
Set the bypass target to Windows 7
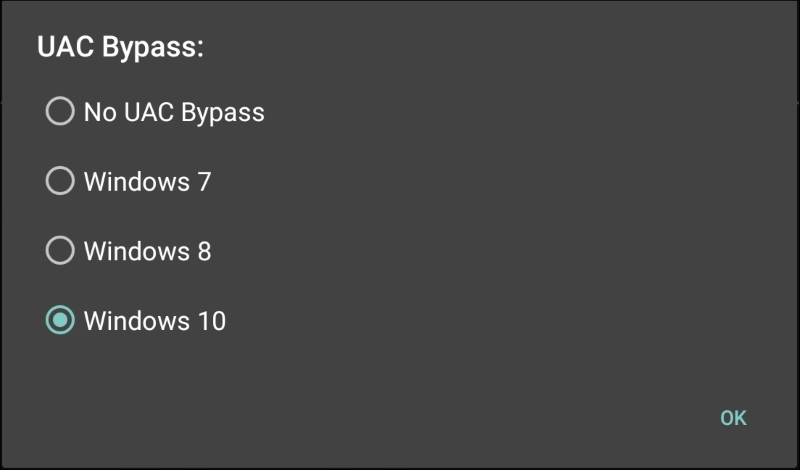[x=60, y=181]
